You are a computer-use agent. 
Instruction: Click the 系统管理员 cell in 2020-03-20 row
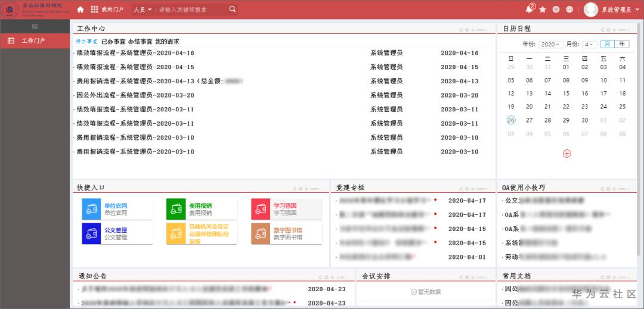[x=386, y=95]
